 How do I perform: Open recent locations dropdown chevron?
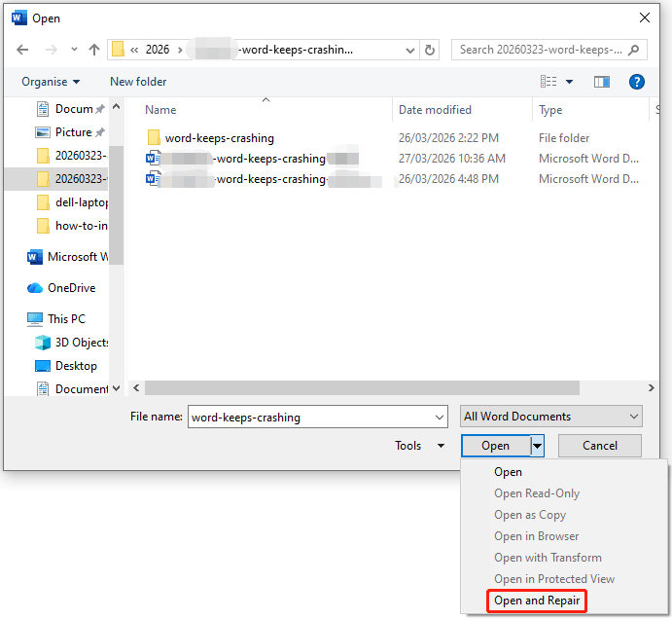pos(74,50)
